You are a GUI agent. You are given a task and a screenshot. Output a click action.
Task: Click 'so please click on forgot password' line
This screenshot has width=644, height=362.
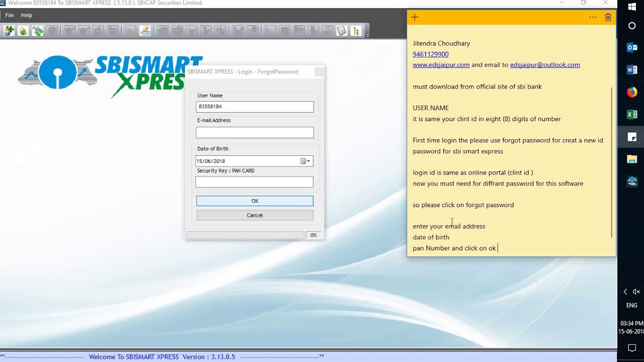[463, 205]
